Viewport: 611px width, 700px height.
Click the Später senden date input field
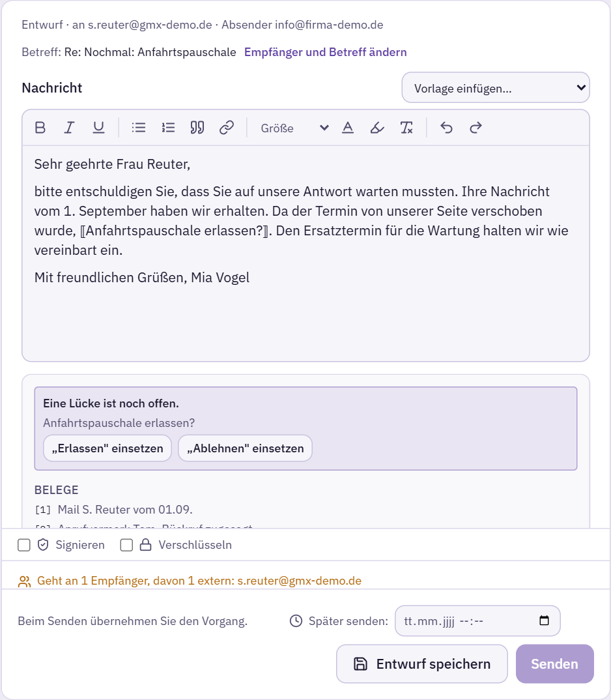[x=477, y=620]
